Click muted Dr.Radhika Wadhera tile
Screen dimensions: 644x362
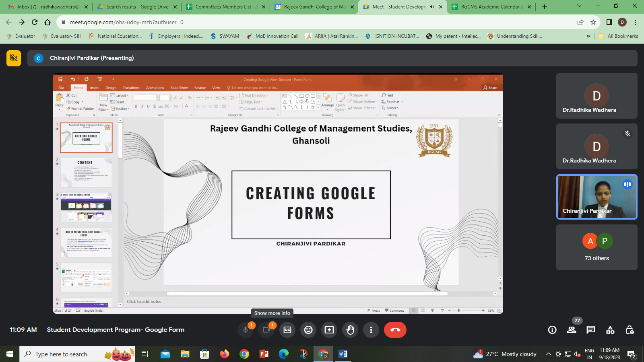click(x=597, y=146)
